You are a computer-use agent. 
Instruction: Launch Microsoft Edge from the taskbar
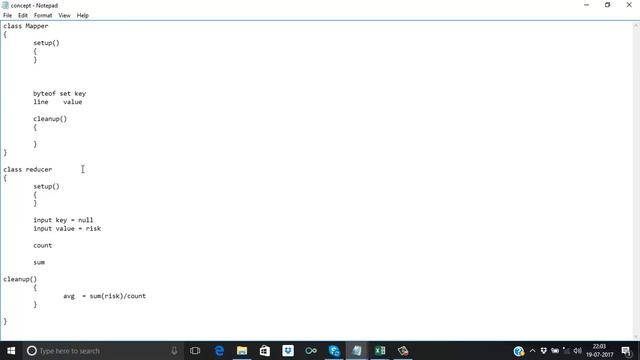(219, 351)
